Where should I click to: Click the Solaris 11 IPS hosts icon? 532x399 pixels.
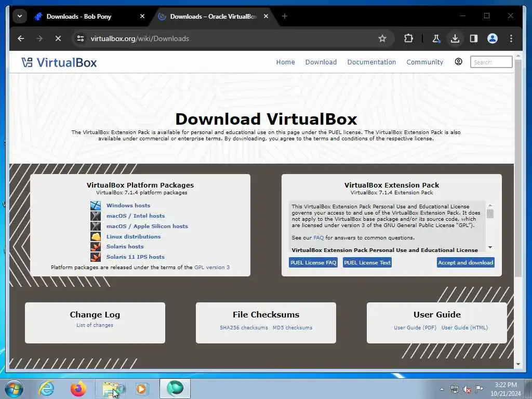point(96,257)
